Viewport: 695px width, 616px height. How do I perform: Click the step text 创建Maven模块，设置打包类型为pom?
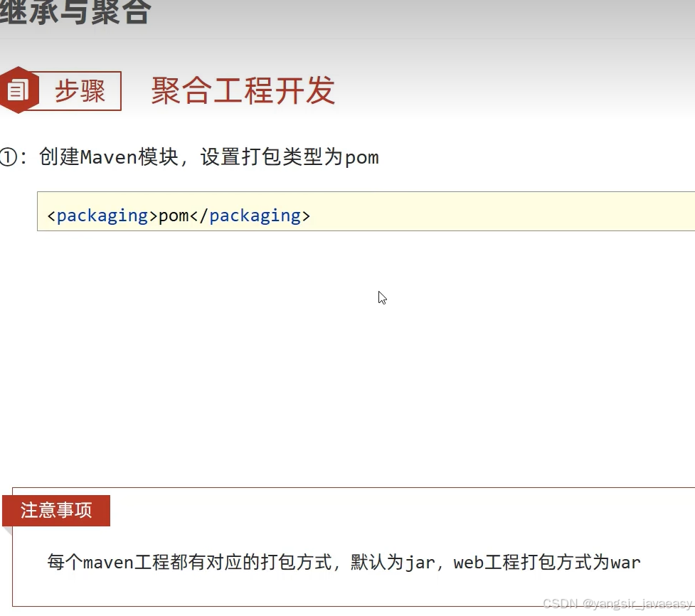[x=209, y=157]
